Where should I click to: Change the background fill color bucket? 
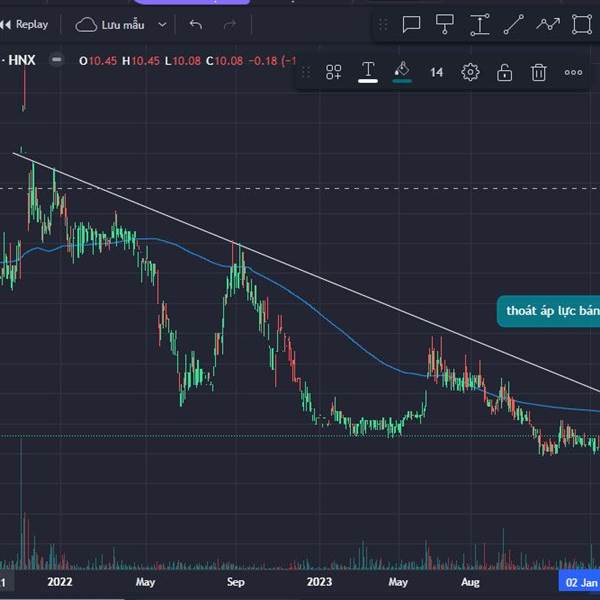(x=402, y=72)
